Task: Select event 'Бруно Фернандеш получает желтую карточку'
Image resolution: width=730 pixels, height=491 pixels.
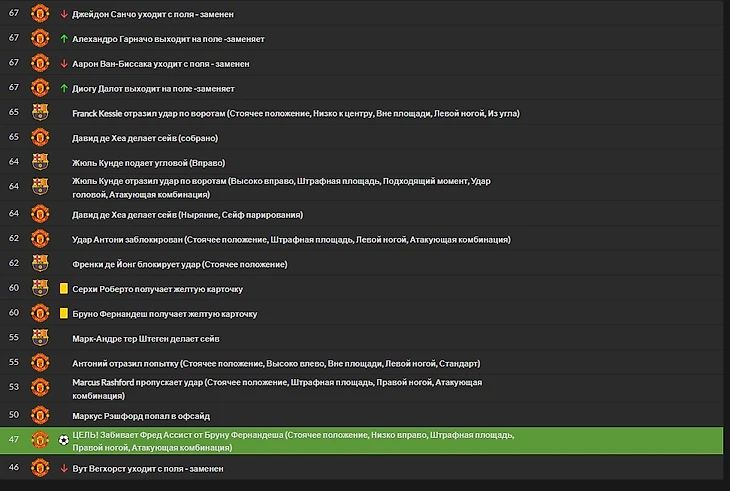Action: 164,314
